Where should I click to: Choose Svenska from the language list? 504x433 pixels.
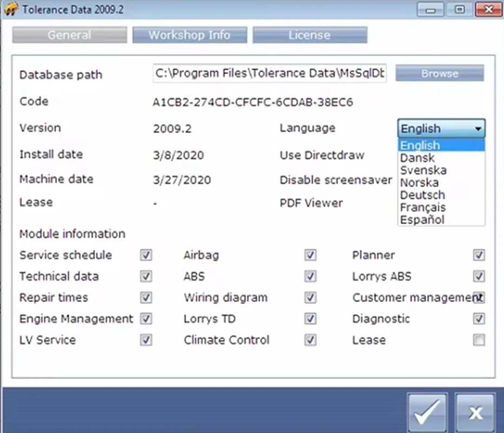click(x=441, y=170)
